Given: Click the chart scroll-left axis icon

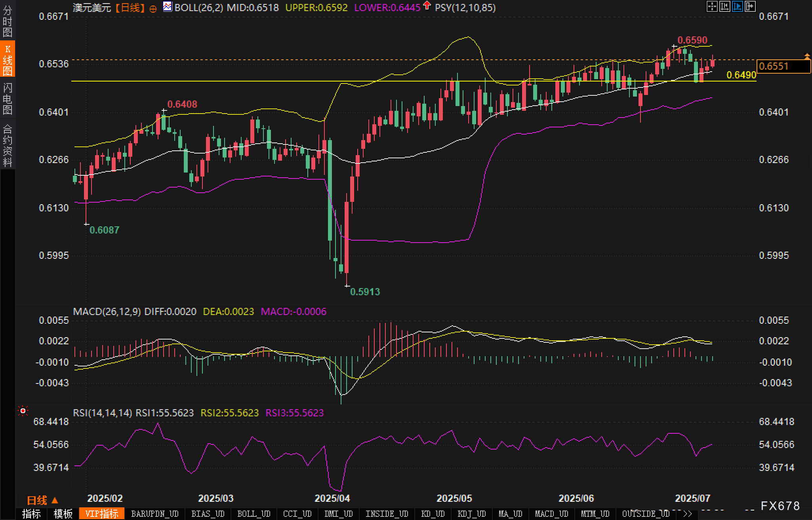Looking at the screenshot, I should click(x=724, y=6).
